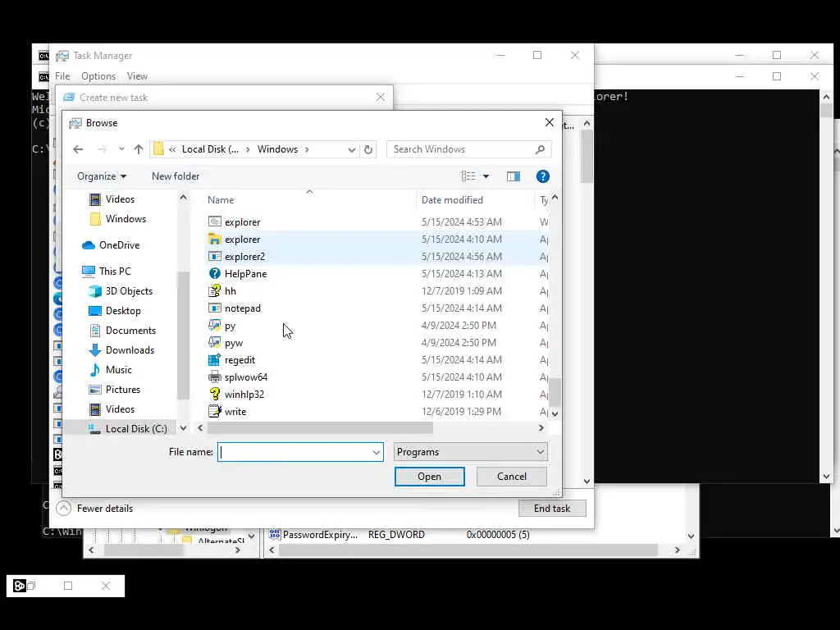Open Desktop folder in sidebar

click(123, 311)
